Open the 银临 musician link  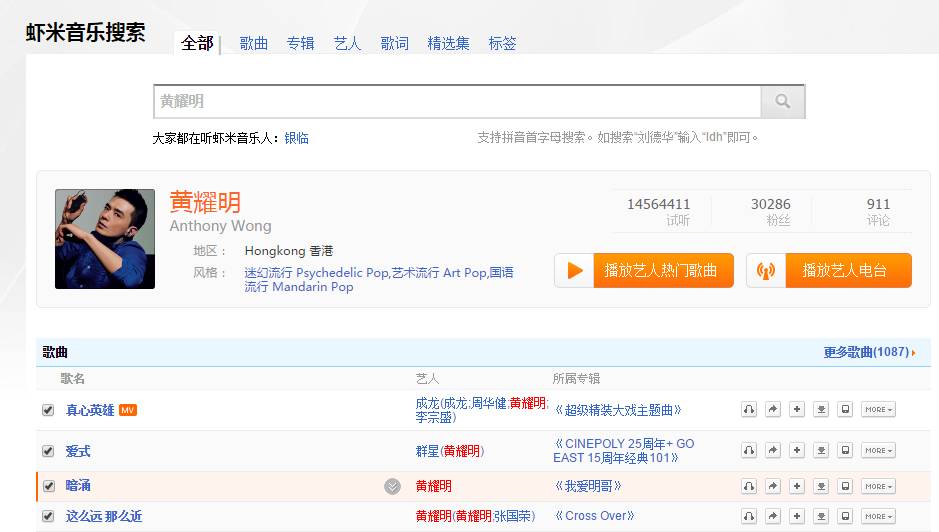tap(296, 138)
